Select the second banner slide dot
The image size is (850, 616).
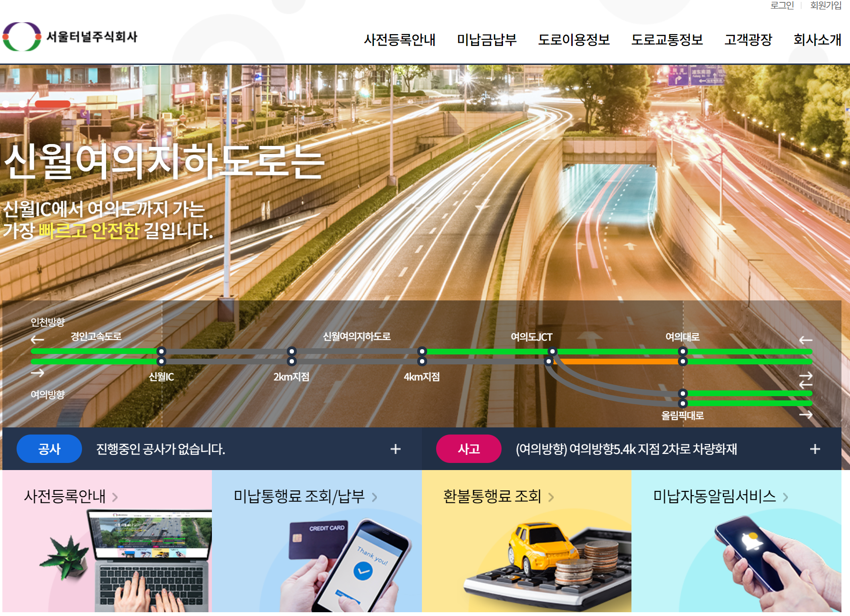click(22, 104)
